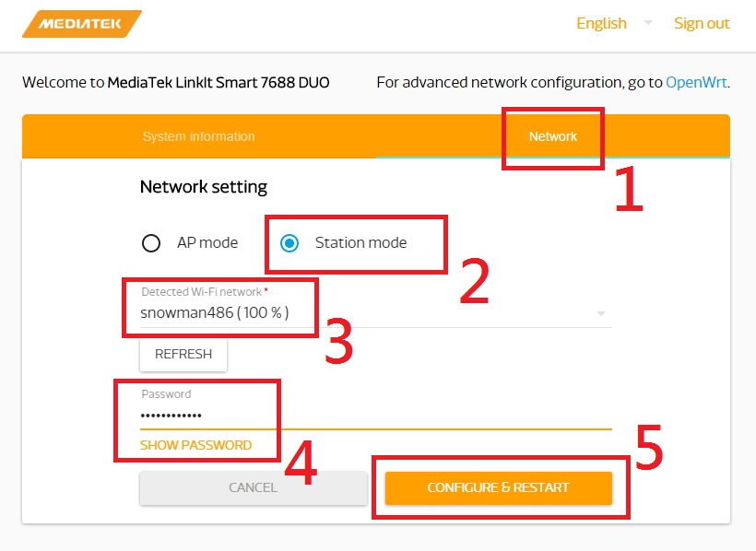Show the hidden password
The image size is (756, 551).
195,445
